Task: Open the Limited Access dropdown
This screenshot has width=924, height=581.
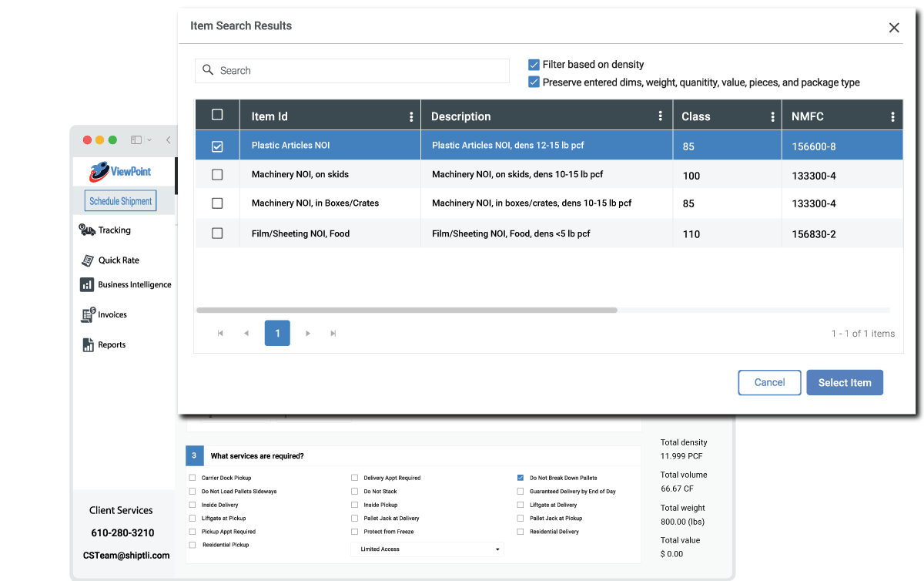Action: [x=427, y=549]
